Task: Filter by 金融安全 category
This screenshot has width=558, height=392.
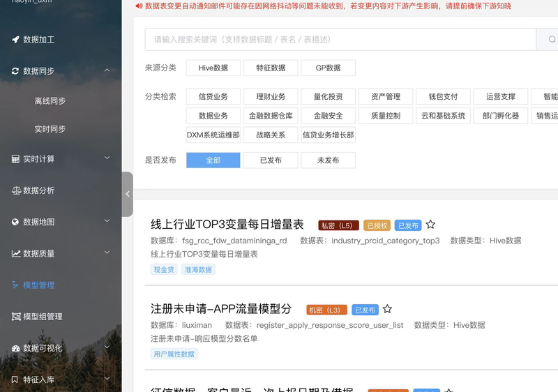Action: [x=328, y=116]
